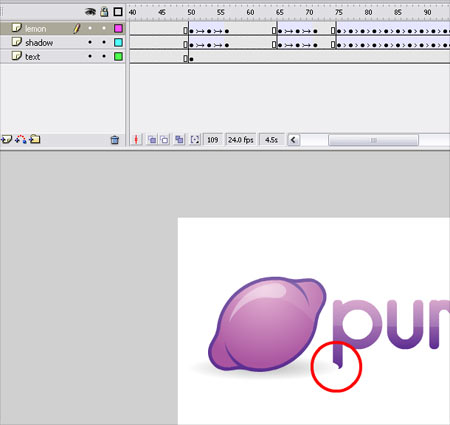Viewport: 450px width, 425px height.
Task: Select the shadow layer name
Action: [x=39, y=43]
